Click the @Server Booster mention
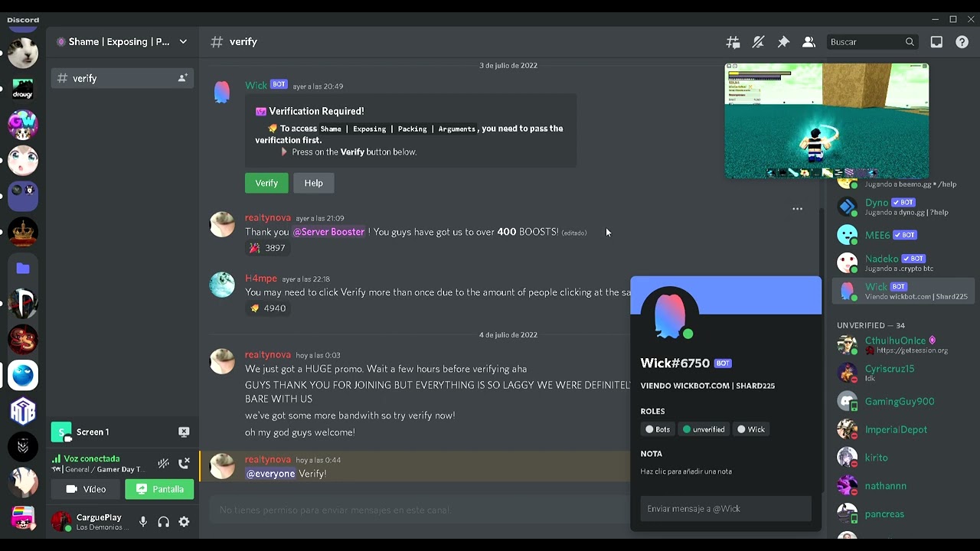The height and width of the screenshot is (551, 980). pos(328,232)
